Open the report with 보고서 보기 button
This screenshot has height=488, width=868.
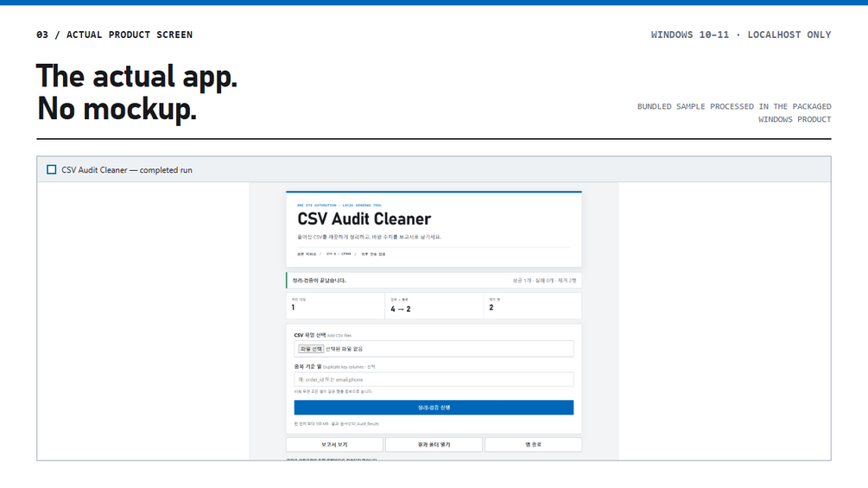(334, 444)
